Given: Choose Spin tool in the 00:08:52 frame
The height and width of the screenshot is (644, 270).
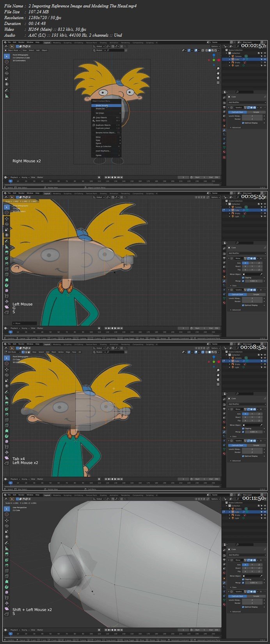Looking at the screenshot, I should pos(7,436).
